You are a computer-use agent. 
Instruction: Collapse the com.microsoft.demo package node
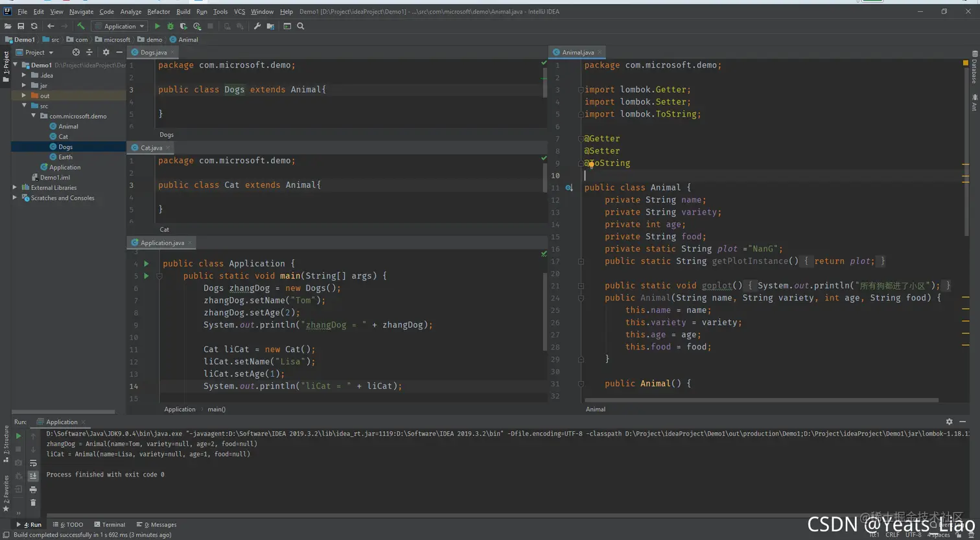34,116
